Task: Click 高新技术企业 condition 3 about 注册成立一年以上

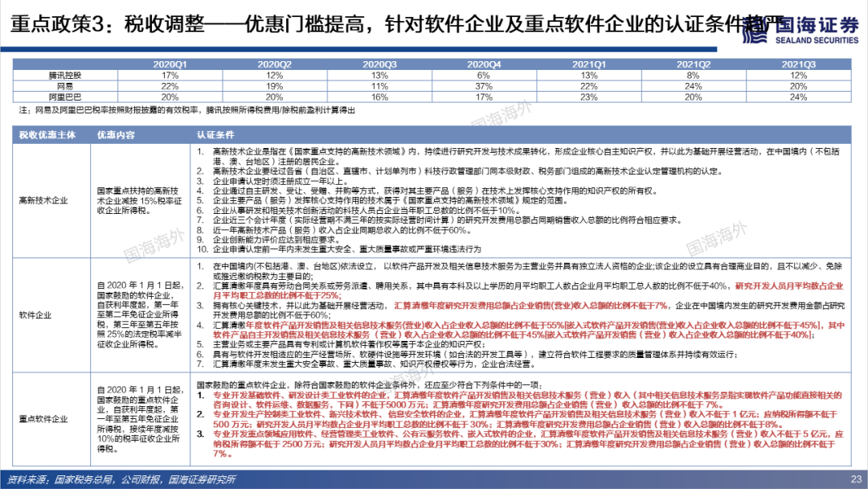Action: coord(273,181)
